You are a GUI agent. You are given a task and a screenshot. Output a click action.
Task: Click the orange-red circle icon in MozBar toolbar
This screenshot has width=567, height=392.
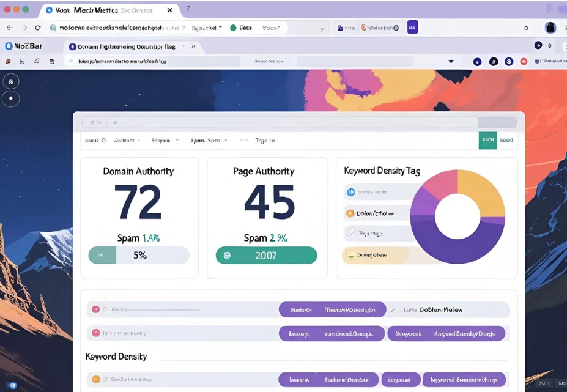(x=524, y=62)
